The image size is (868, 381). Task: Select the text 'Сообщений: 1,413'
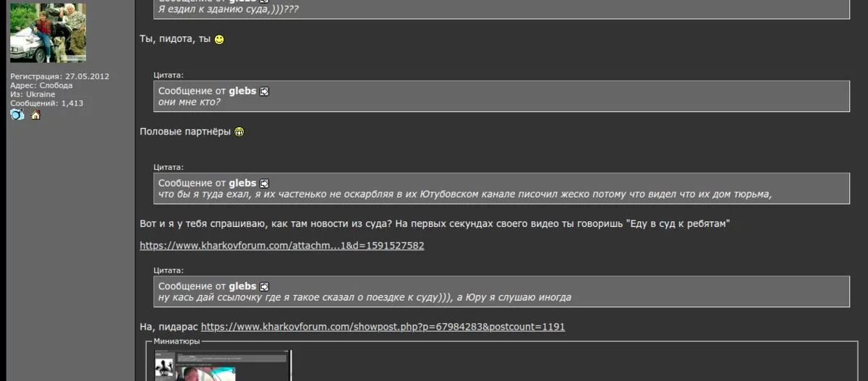[46, 103]
